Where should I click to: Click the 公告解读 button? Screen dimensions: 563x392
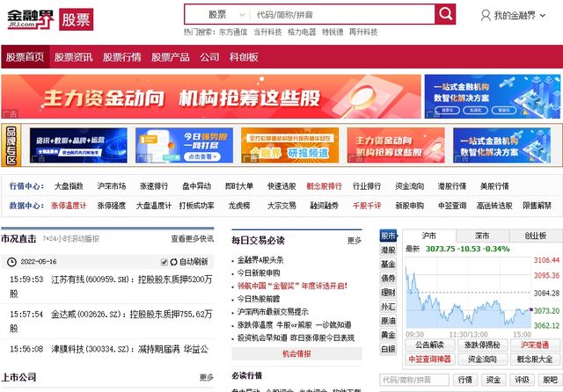430,345
